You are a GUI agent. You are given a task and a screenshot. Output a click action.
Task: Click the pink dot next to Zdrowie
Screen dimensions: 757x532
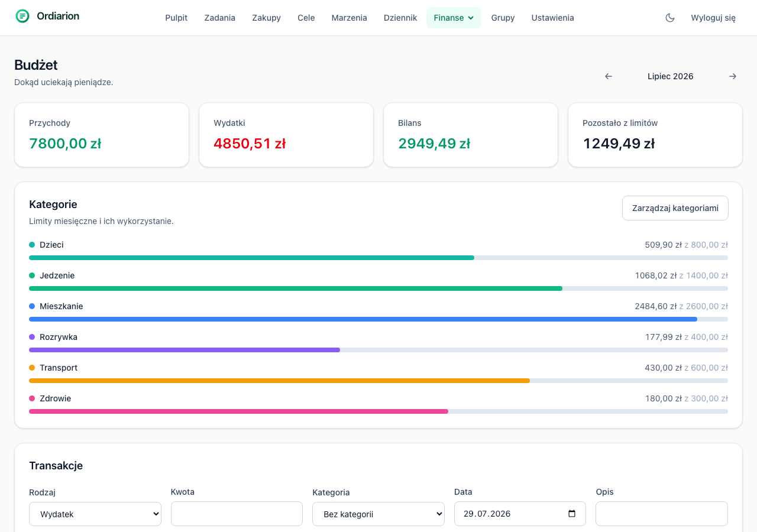32,398
